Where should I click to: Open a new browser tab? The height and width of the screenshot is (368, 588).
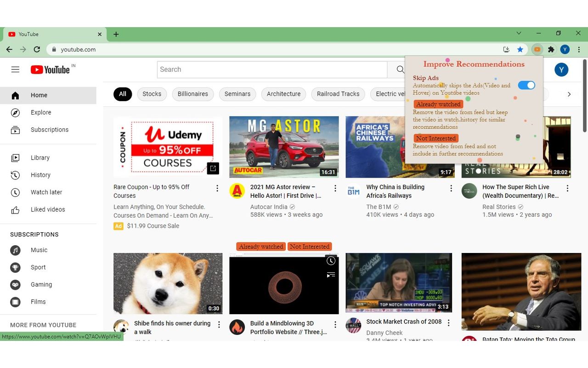point(116,34)
